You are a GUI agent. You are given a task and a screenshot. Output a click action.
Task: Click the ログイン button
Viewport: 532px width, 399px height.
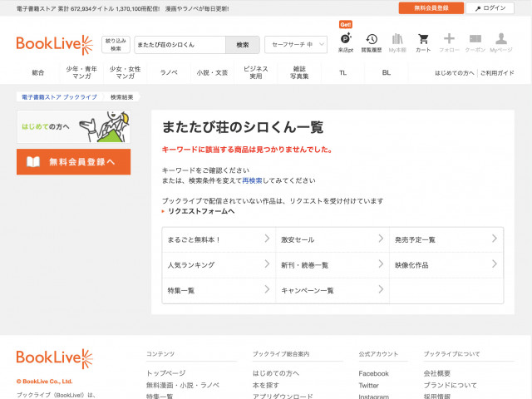coord(490,8)
